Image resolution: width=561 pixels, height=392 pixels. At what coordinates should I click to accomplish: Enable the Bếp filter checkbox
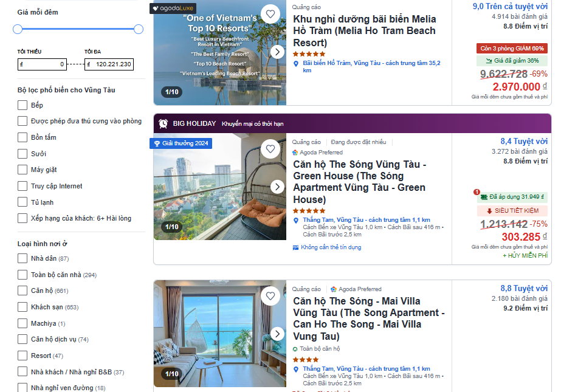click(22, 105)
